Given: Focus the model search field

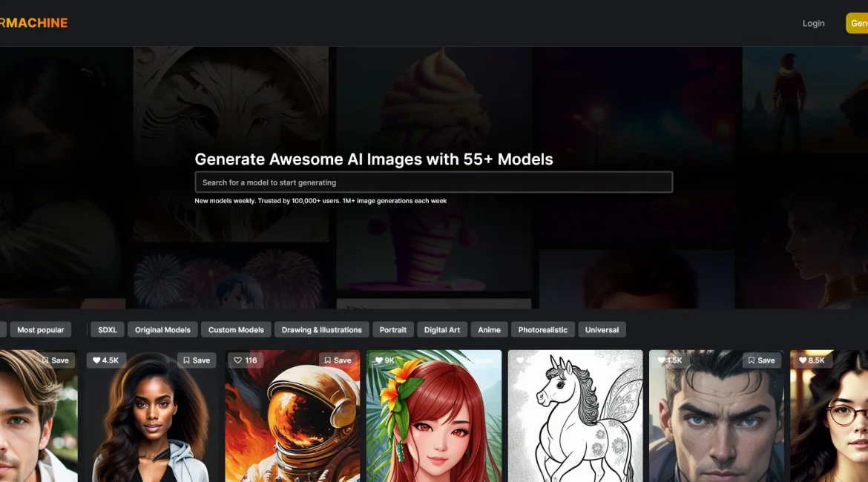Looking at the screenshot, I should 433,182.
